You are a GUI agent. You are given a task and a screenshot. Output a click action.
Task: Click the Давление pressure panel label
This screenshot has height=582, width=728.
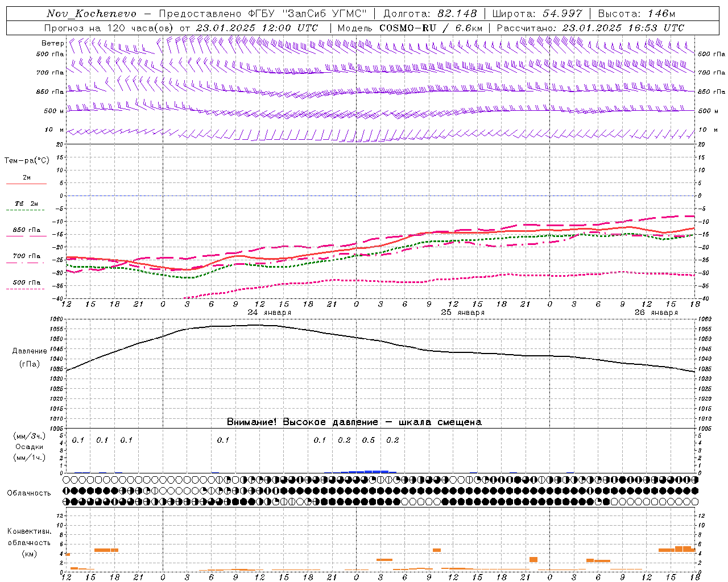(x=30, y=351)
